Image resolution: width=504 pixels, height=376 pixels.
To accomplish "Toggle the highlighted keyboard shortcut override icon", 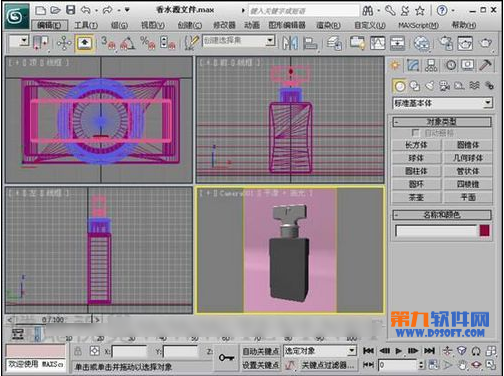I will [x=84, y=43].
